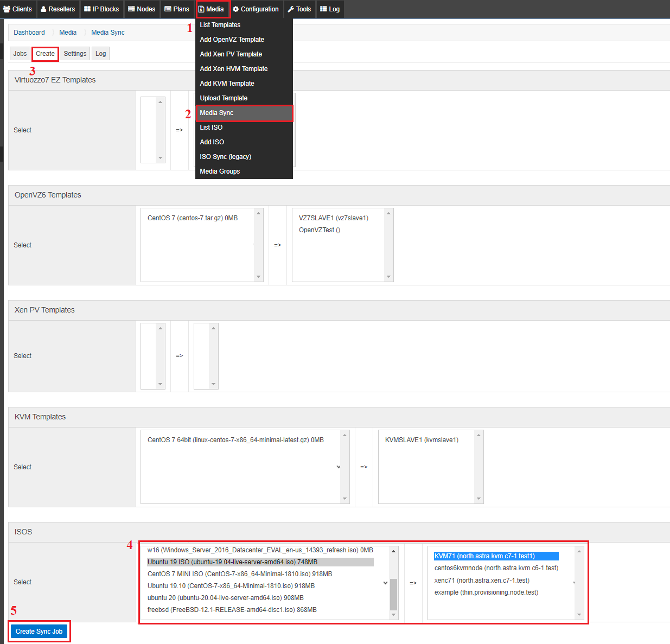Select OpenVZTest () node

click(x=320, y=230)
